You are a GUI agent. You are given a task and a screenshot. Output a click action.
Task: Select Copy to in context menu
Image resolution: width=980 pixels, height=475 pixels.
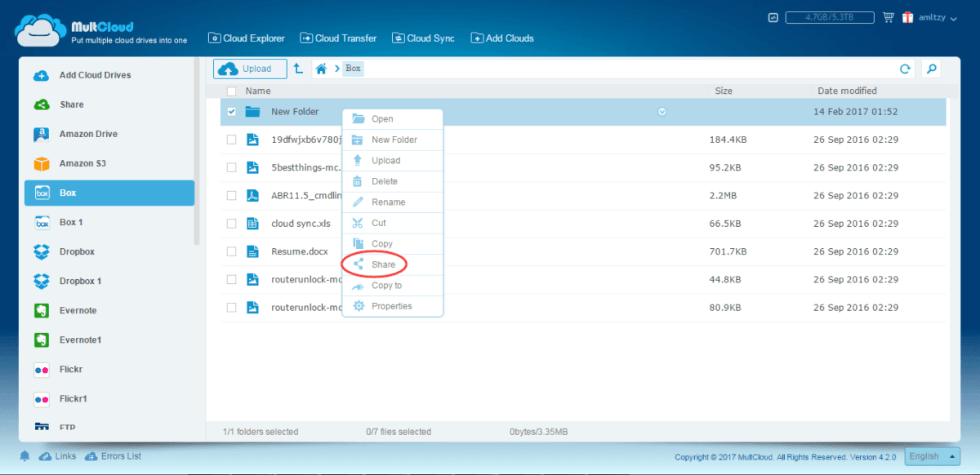[x=393, y=286]
